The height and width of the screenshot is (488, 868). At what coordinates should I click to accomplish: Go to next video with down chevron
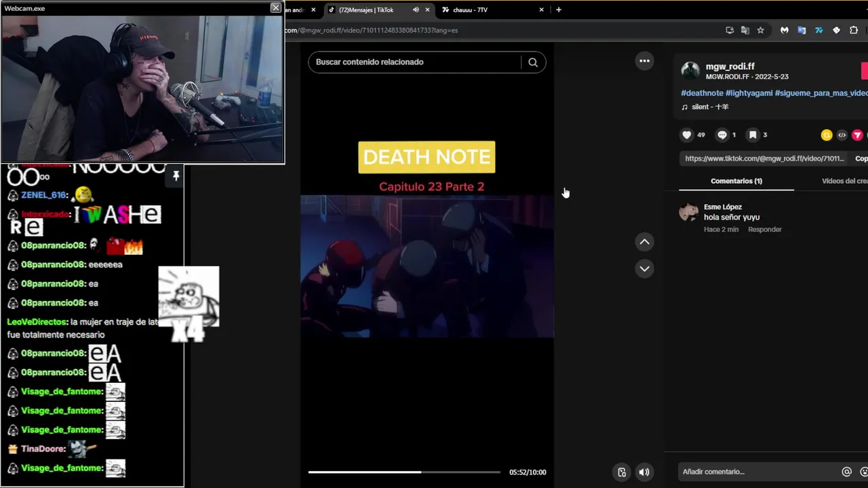[644, 268]
